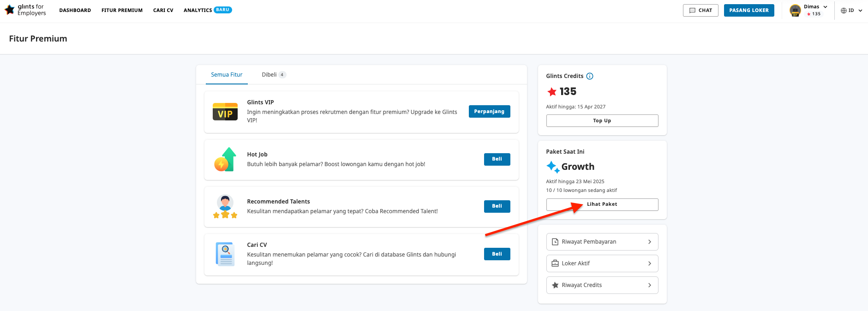Click the globe language icon

tap(844, 11)
